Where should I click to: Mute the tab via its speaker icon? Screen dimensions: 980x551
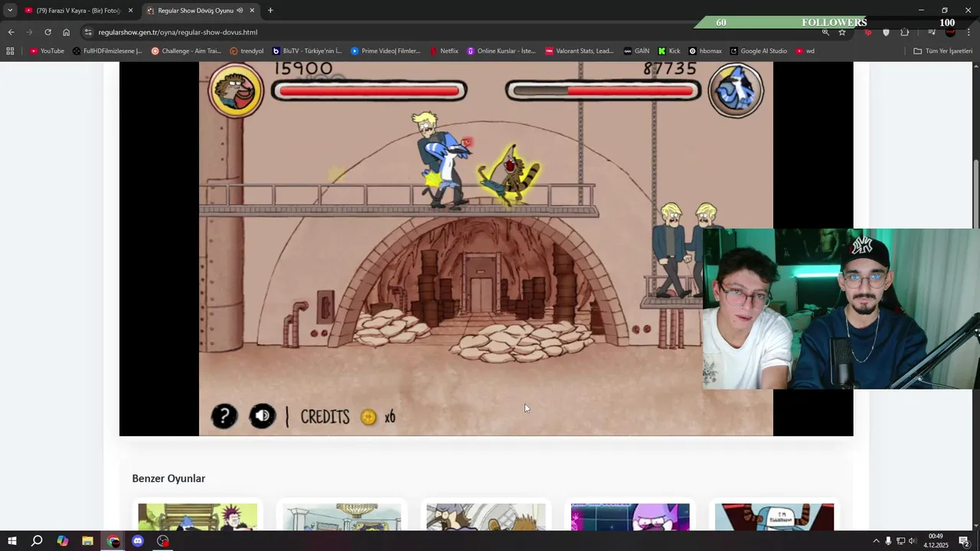[x=240, y=11]
